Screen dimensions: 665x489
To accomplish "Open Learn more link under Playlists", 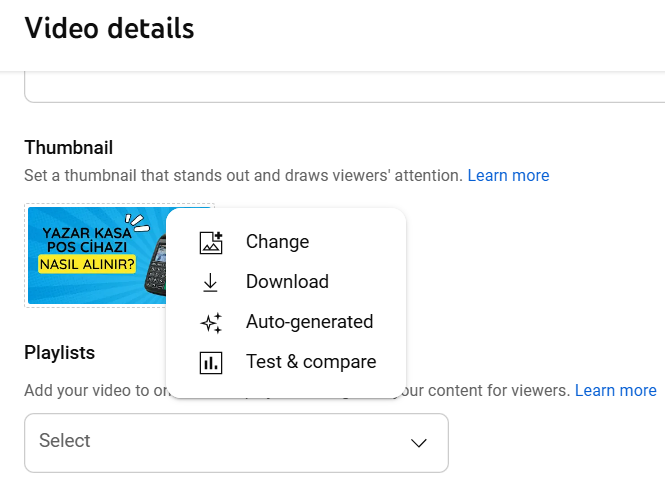I will [x=615, y=391].
